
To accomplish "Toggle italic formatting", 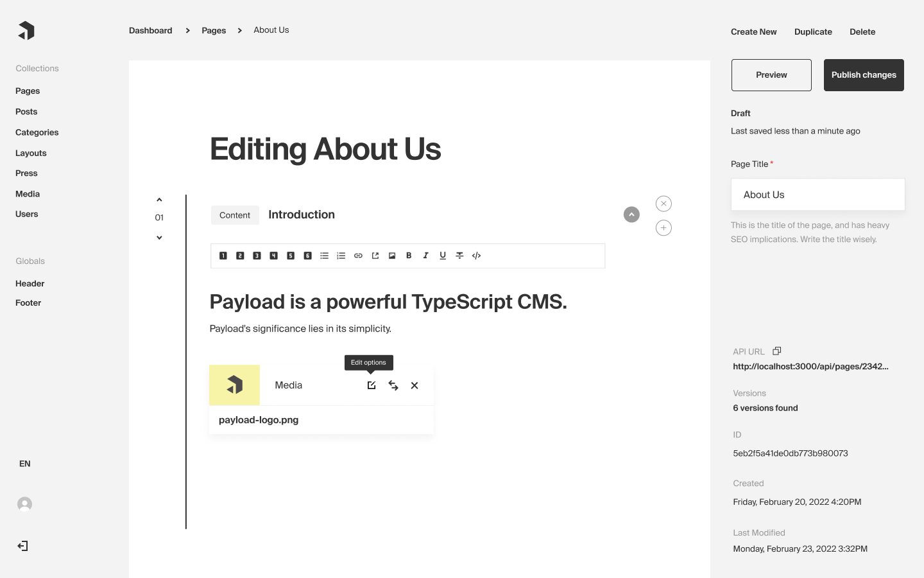I will click(x=425, y=256).
